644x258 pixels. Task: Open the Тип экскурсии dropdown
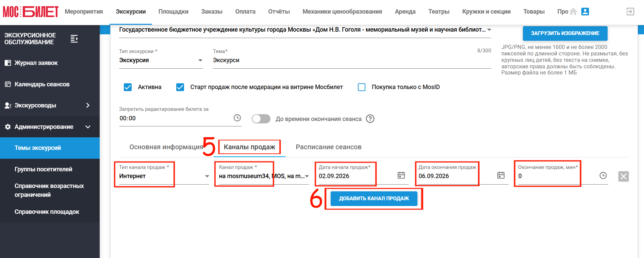161,60
